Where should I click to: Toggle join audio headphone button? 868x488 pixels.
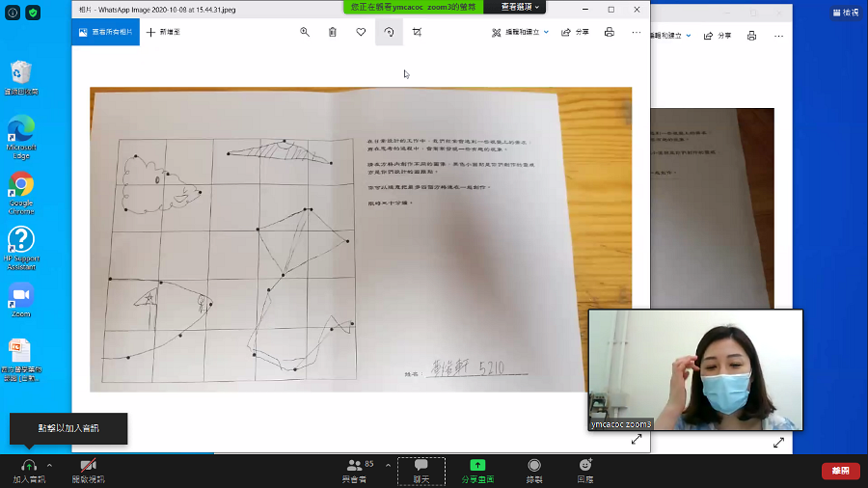pyautogui.click(x=29, y=471)
